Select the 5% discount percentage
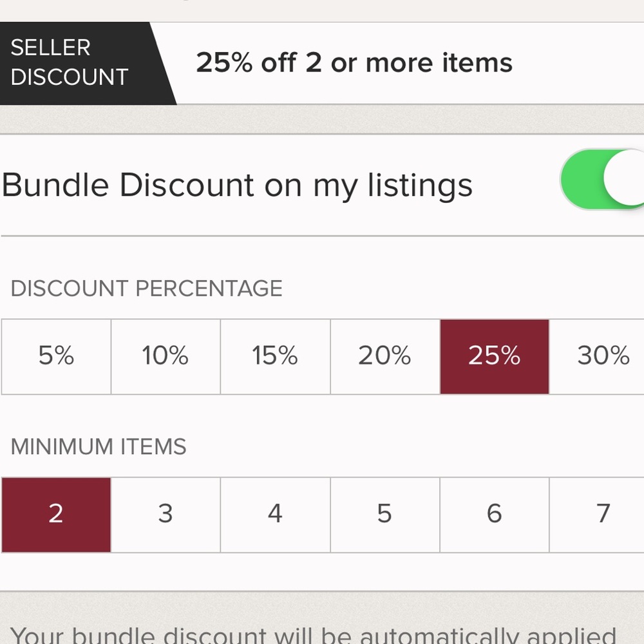The height and width of the screenshot is (644, 644). (55, 356)
